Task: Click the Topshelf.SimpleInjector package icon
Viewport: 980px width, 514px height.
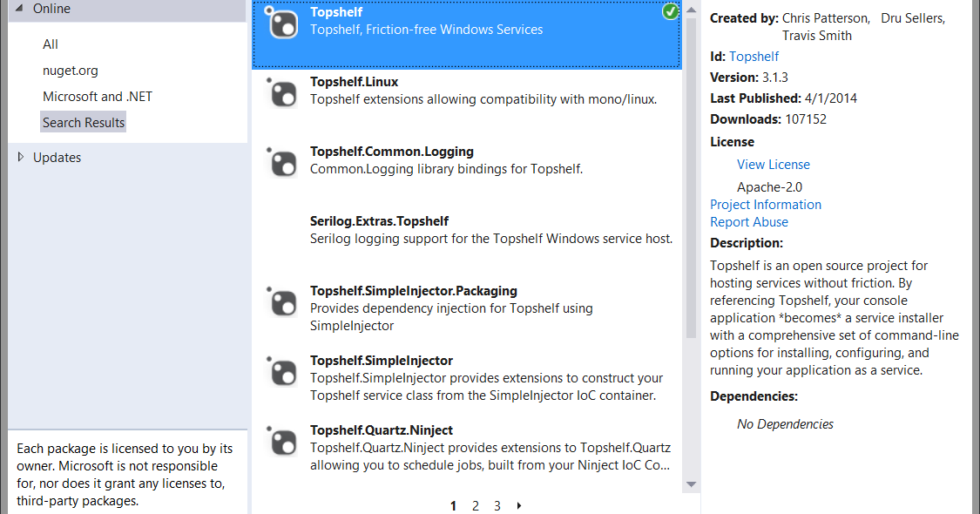Action: point(282,372)
